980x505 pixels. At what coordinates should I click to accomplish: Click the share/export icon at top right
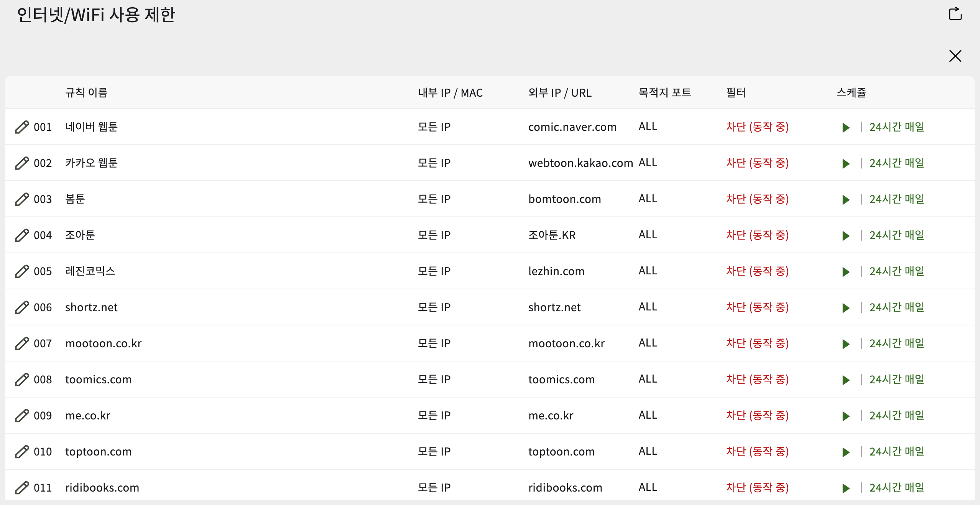pyautogui.click(x=955, y=14)
